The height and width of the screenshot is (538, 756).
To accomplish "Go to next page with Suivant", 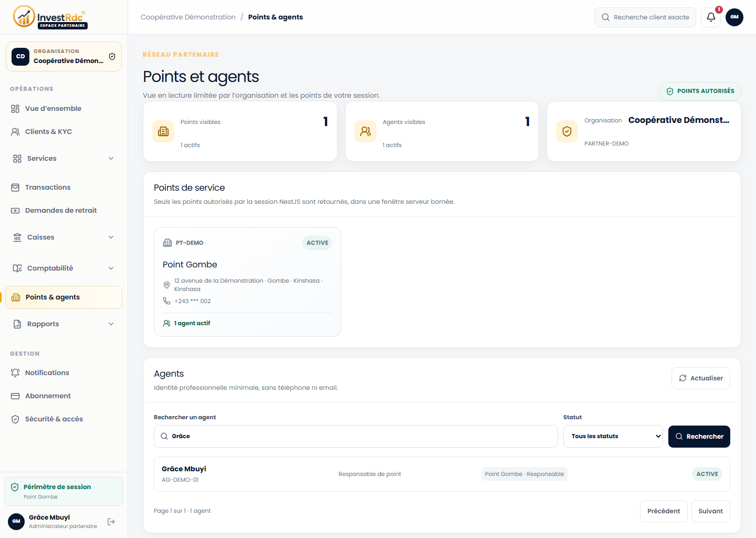I will coord(711,511).
